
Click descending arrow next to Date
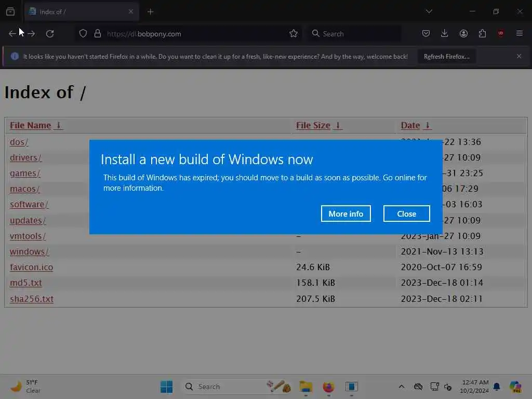tap(428, 126)
